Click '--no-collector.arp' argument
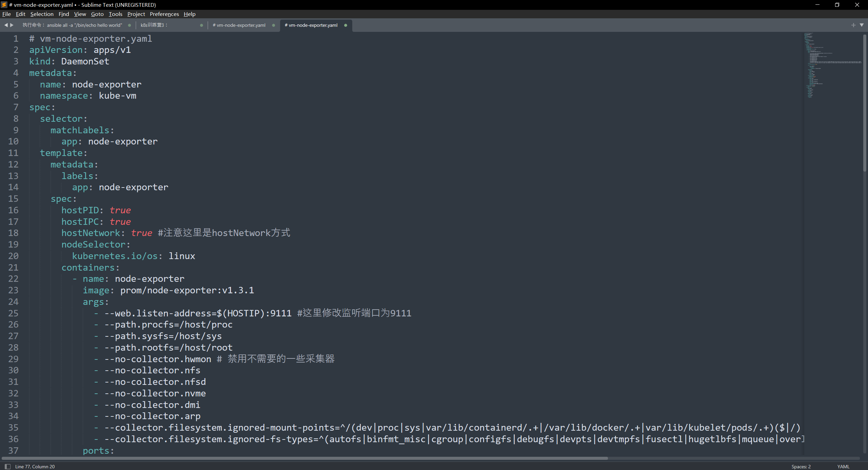 click(x=152, y=416)
